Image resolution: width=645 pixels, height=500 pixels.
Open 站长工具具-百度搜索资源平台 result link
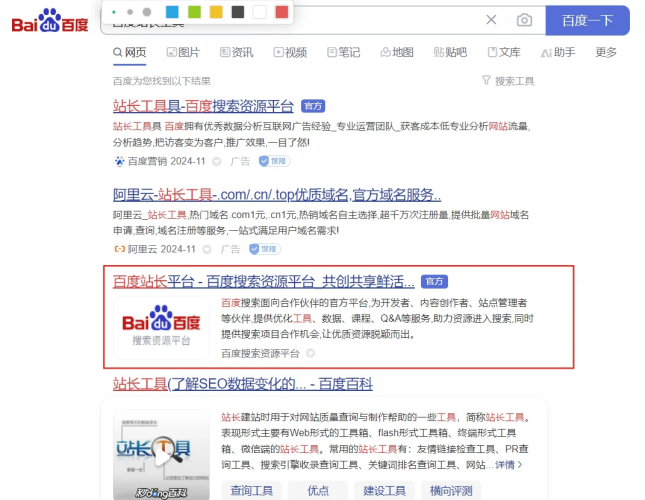(x=203, y=106)
